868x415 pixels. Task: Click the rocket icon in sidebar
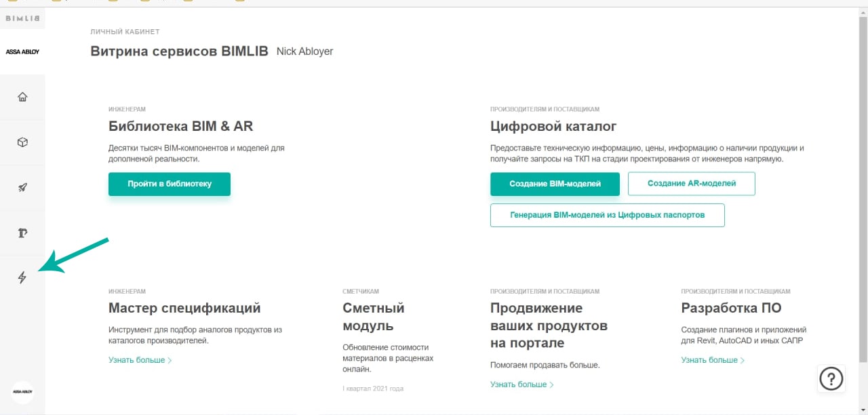(22, 188)
